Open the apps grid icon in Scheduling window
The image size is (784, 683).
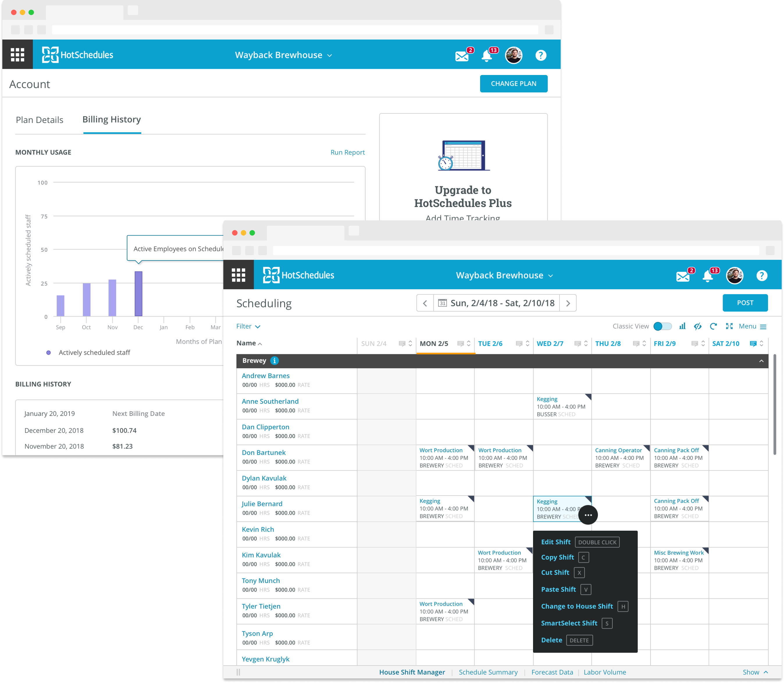tap(238, 275)
